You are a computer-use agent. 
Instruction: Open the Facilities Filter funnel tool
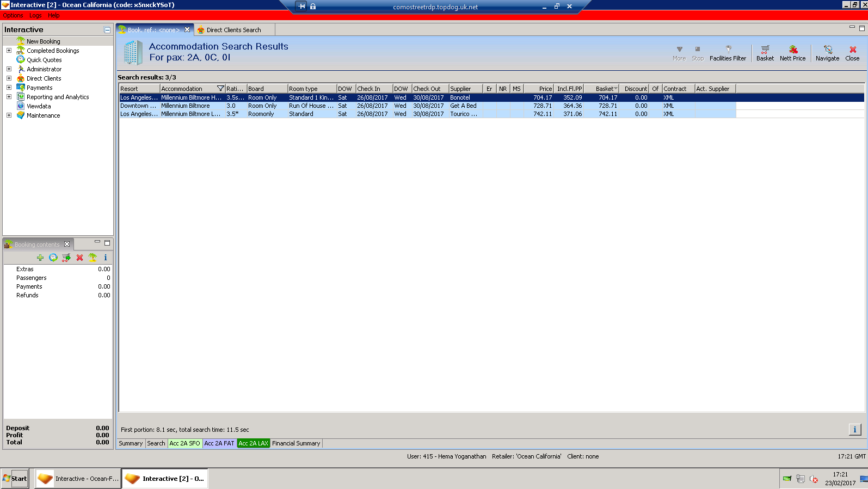728,53
